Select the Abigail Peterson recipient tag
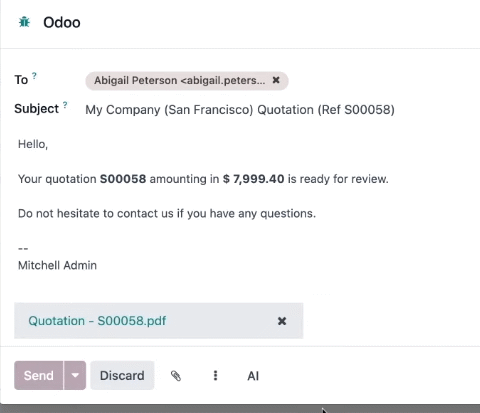The image size is (480, 413). (x=180, y=80)
